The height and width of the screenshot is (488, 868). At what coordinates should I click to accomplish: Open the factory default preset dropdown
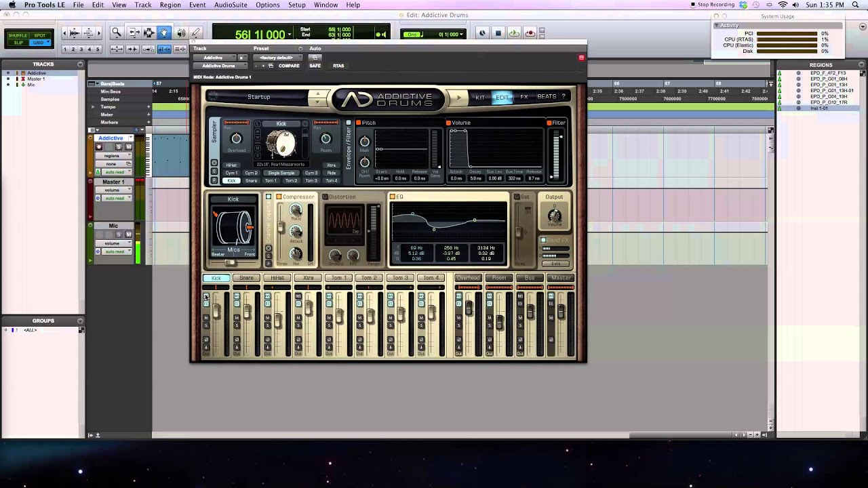click(277, 58)
